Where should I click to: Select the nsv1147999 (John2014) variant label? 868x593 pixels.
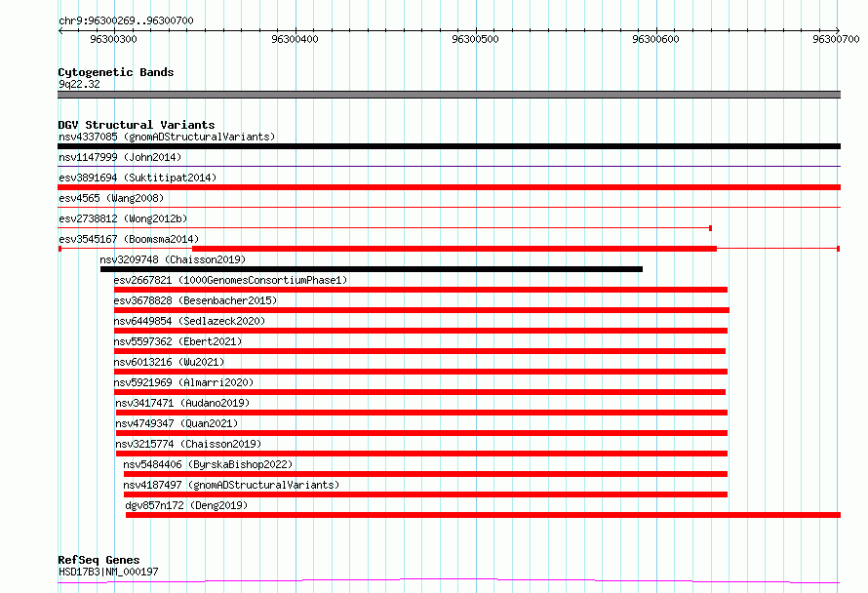click(x=120, y=157)
